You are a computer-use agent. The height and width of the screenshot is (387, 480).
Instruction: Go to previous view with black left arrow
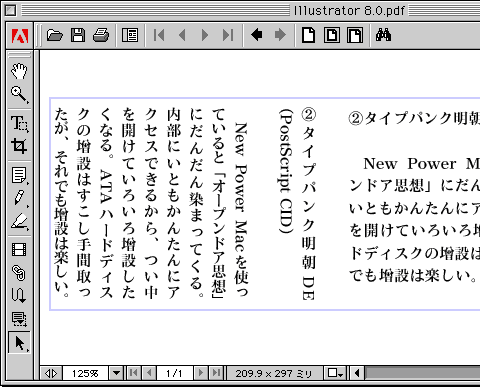(256, 35)
